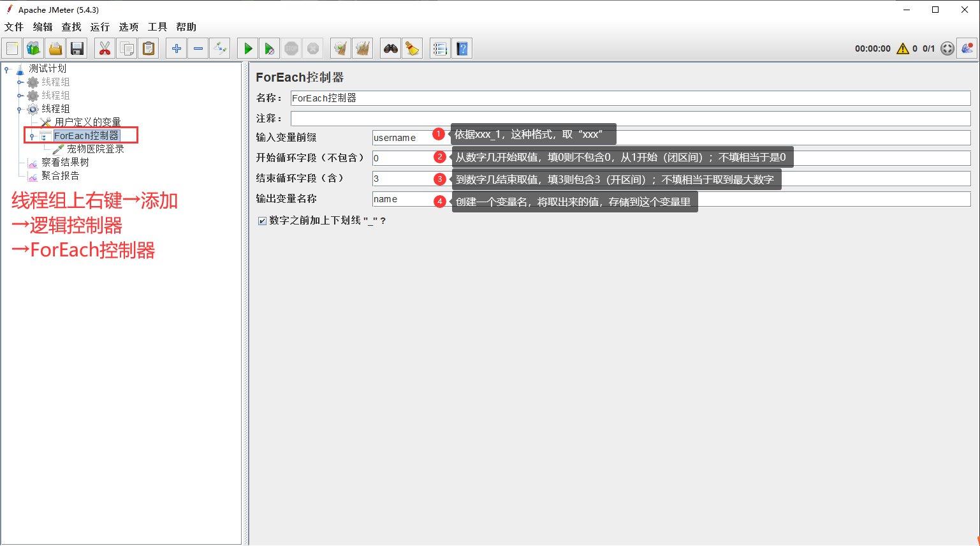Collapse the ForEach控制器 tree node
980x546 pixels.
pos(32,136)
